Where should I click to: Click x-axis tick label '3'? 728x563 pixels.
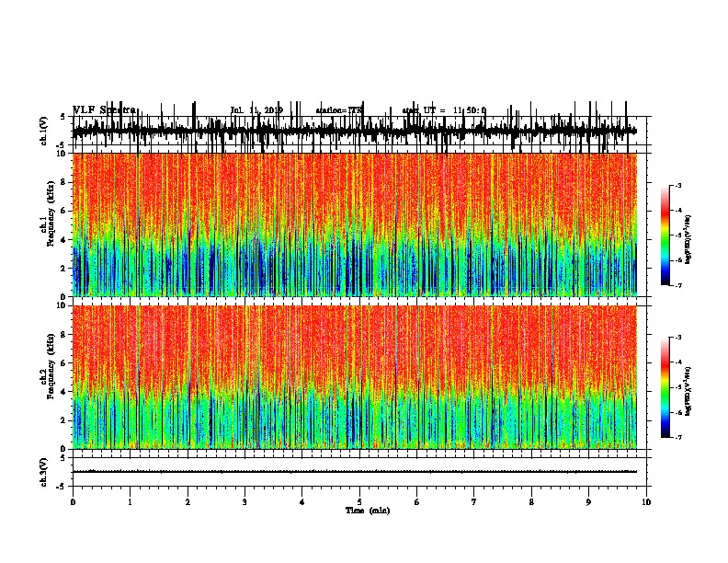tap(245, 501)
